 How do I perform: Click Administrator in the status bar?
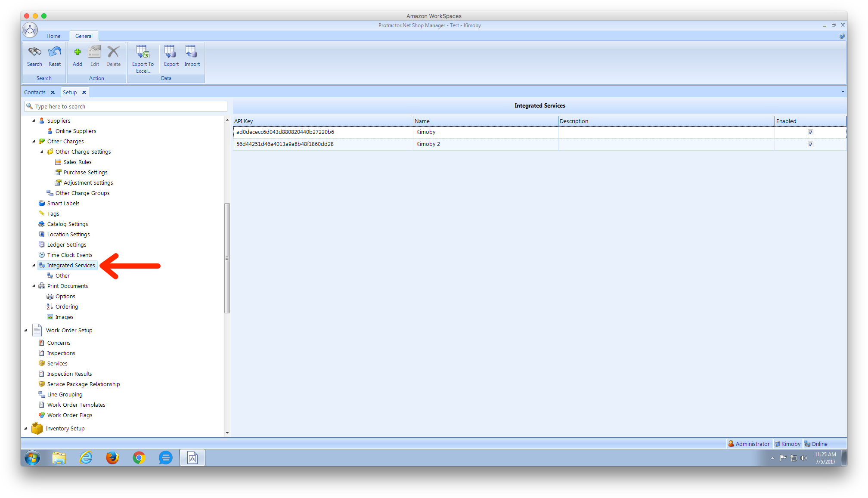pyautogui.click(x=749, y=444)
